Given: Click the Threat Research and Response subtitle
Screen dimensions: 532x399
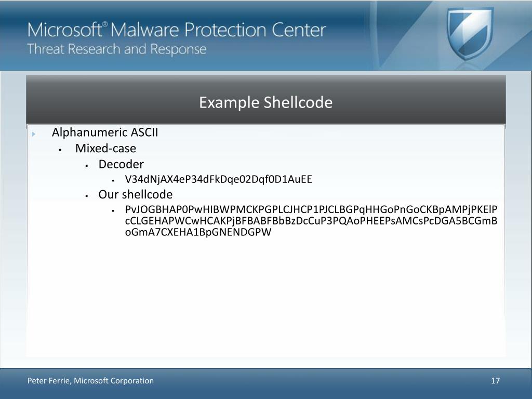Looking at the screenshot, I should [117, 49].
